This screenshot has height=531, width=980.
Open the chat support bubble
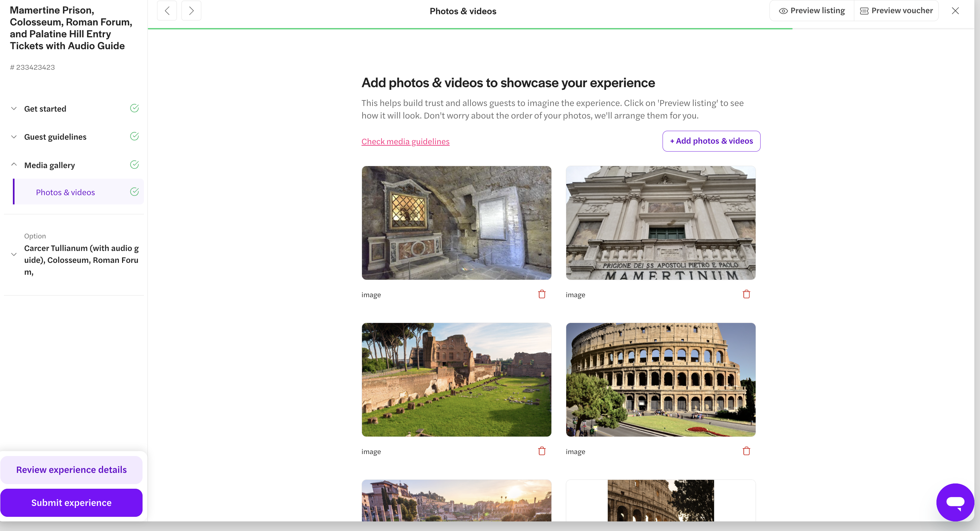[x=955, y=503]
